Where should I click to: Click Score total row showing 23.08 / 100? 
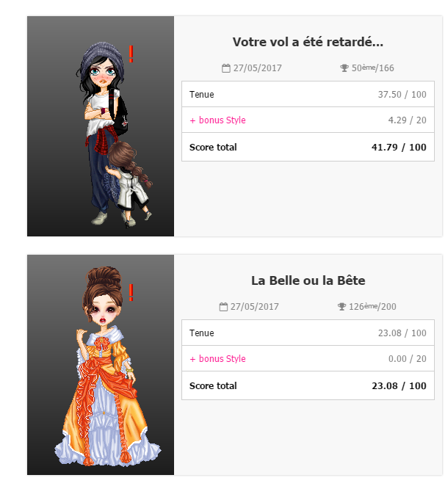(308, 385)
